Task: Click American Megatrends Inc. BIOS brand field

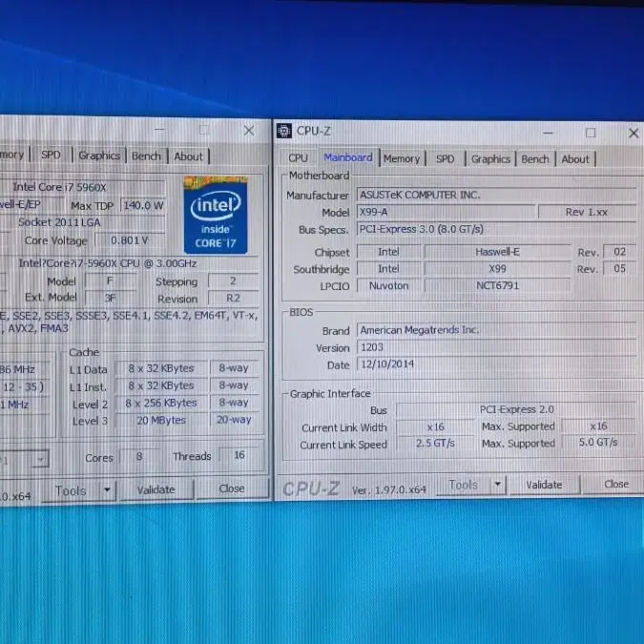Action: [x=496, y=330]
